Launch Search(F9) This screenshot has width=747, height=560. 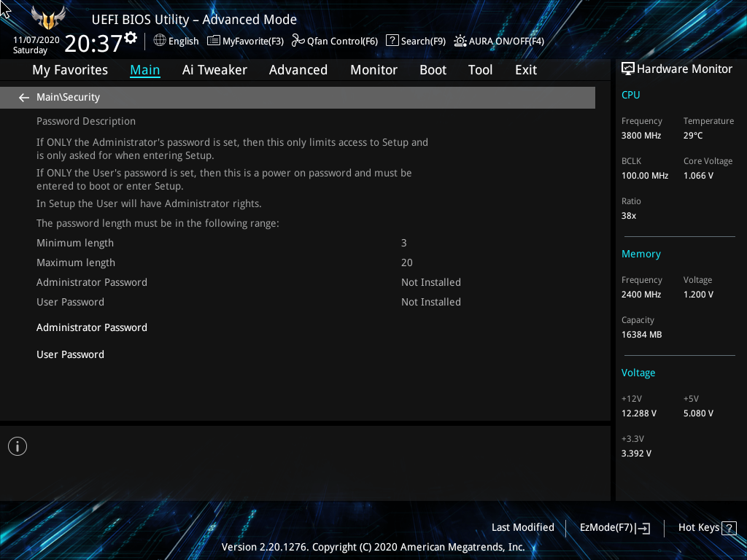(423, 42)
